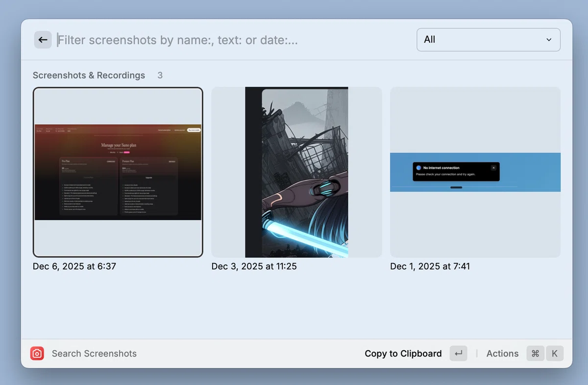Click Copy to Clipboard action
The width and height of the screenshot is (588, 385).
[403, 354]
